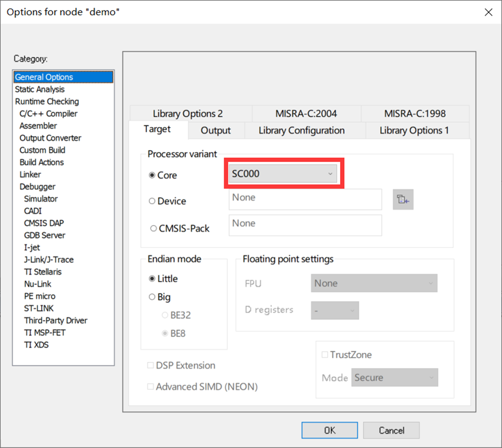The width and height of the screenshot is (502, 448).
Task: Select the Core radio button
Action: coord(153,175)
